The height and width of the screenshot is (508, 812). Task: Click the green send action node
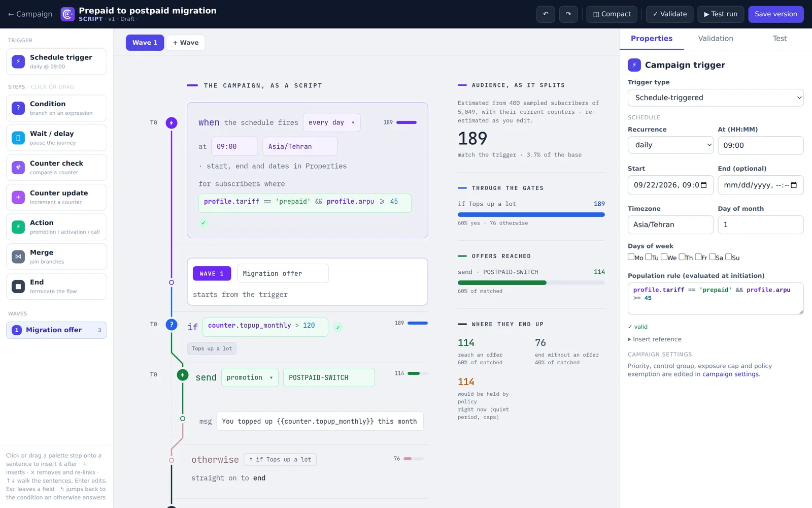coord(183,375)
